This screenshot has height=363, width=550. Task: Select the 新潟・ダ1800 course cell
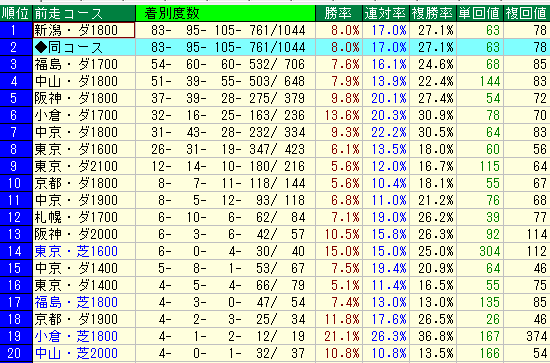coord(84,30)
